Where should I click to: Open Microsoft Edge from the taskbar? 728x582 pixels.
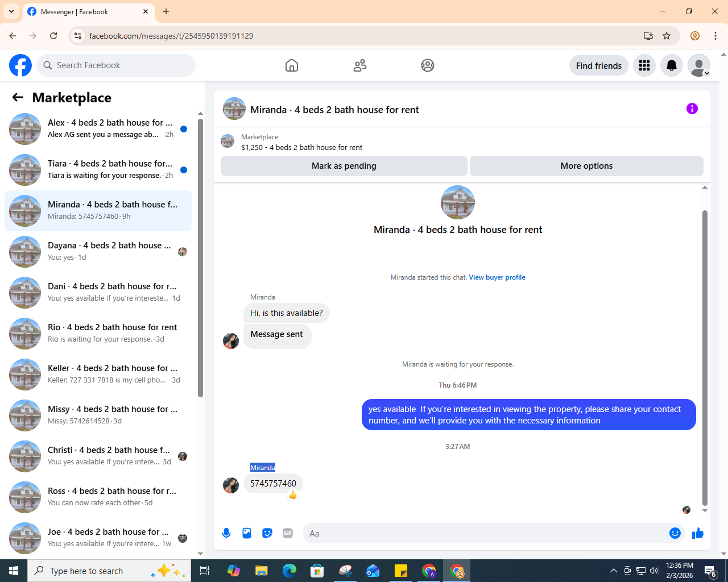(x=289, y=571)
